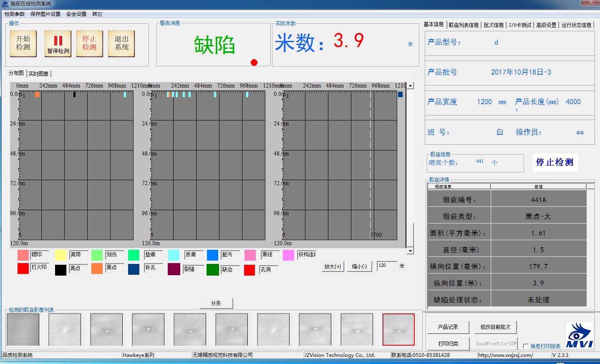Click the cyan 折痕 color swatch
This screenshot has height=364, width=600.
tap(174, 255)
